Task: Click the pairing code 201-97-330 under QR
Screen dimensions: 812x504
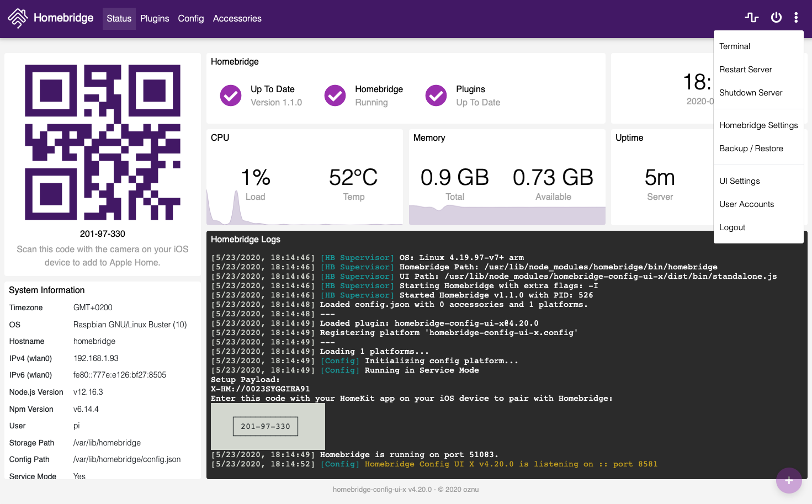Action: pos(103,234)
